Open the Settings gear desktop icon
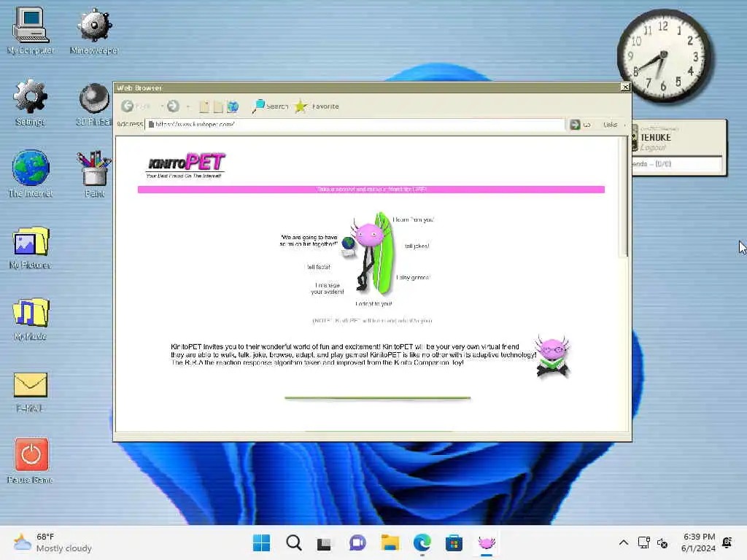The image size is (747, 560). pos(31,102)
